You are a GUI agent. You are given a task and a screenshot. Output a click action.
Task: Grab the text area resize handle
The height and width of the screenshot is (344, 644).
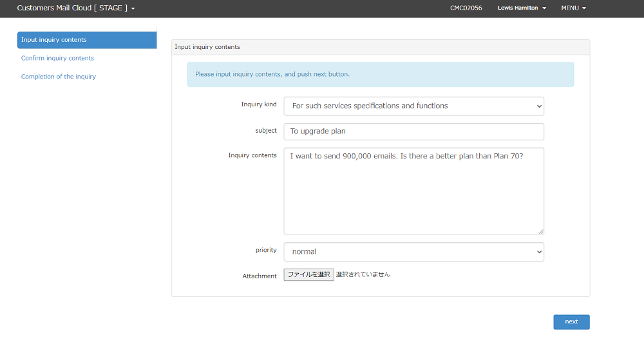pos(541,232)
